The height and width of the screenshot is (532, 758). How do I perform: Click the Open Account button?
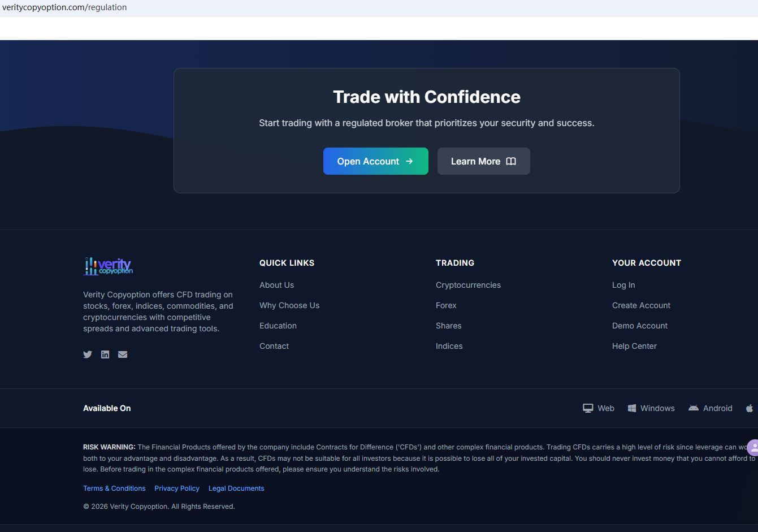[x=376, y=161]
